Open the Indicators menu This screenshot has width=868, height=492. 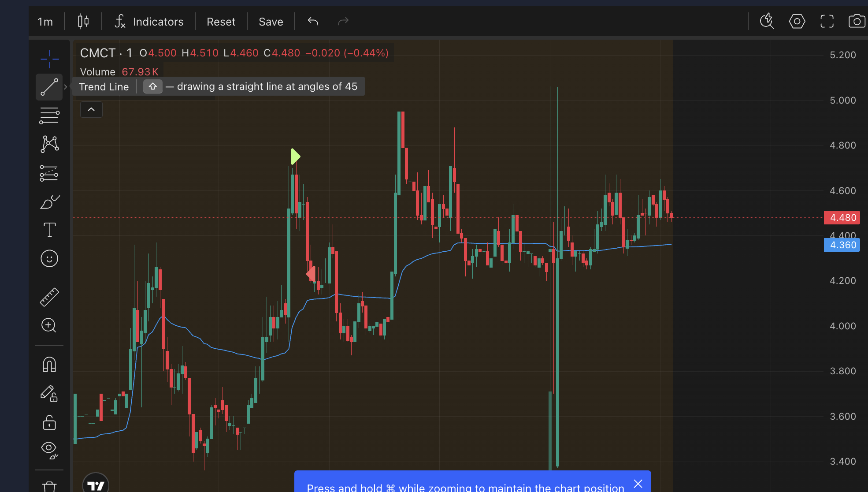point(149,22)
